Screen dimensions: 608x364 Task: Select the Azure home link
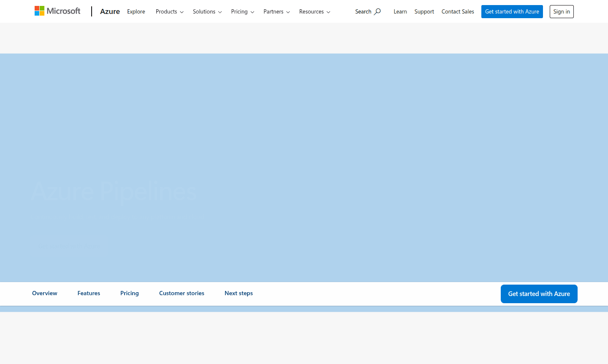[x=110, y=11]
